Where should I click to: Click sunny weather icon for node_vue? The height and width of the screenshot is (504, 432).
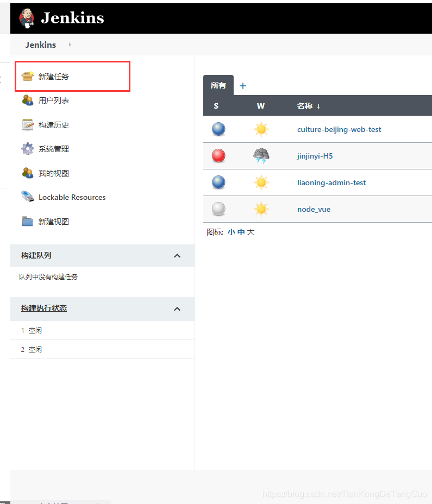point(261,209)
